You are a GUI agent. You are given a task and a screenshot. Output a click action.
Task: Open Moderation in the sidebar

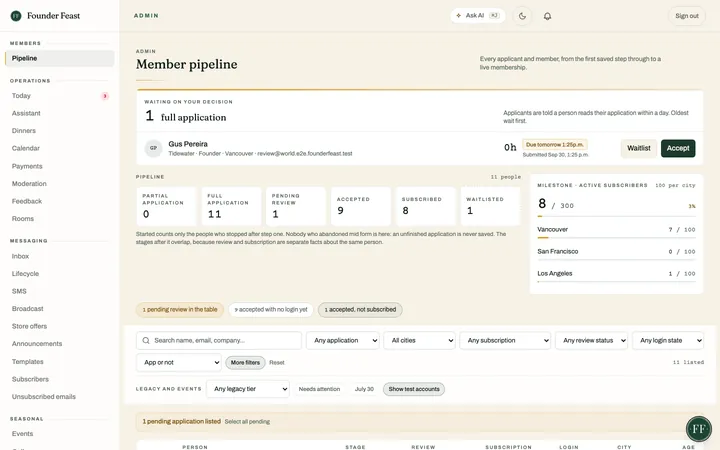tap(59, 184)
